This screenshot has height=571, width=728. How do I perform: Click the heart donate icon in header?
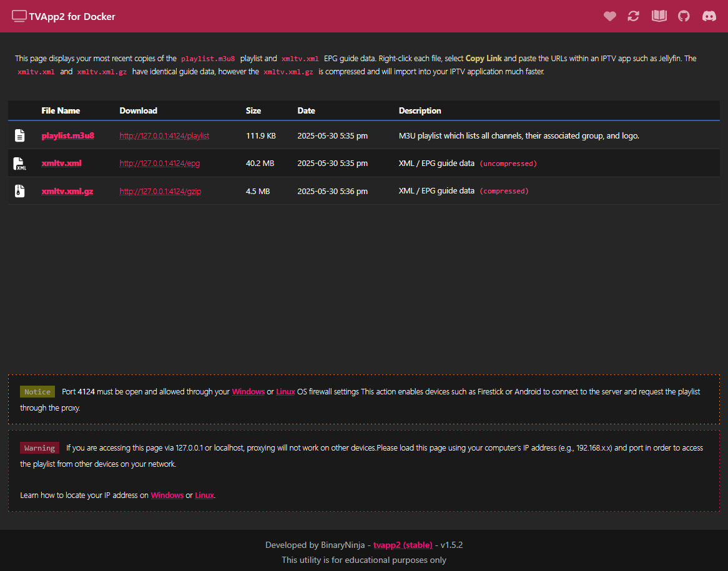click(x=609, y=16)
